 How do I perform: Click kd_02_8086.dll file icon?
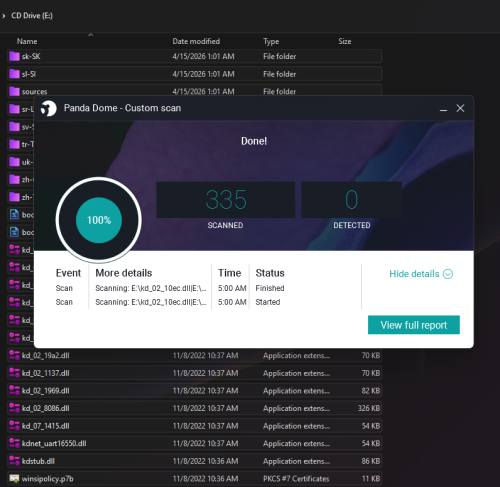14,408
